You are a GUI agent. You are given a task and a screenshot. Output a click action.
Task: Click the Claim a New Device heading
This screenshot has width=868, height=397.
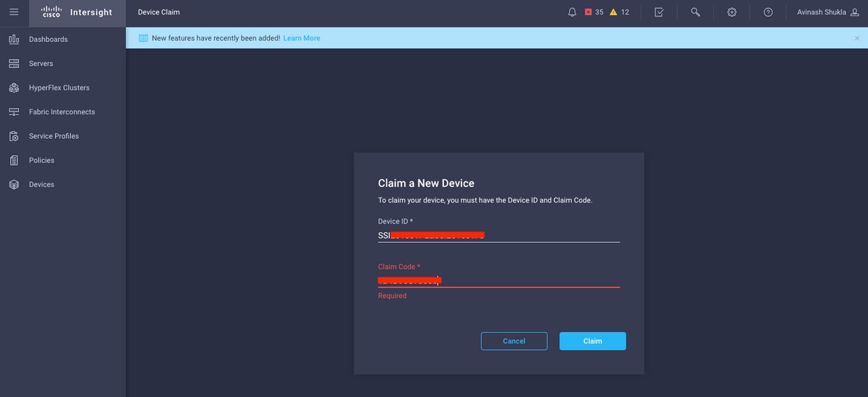[x=426, y=184]
